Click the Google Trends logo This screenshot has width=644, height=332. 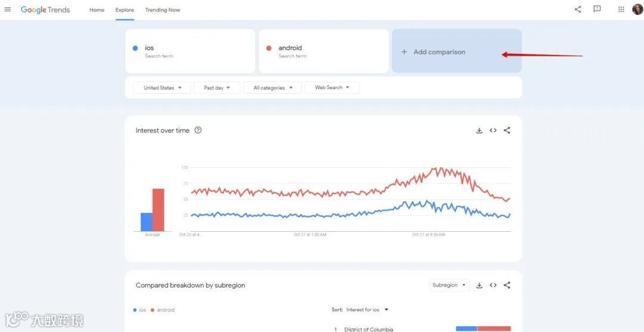45,10
